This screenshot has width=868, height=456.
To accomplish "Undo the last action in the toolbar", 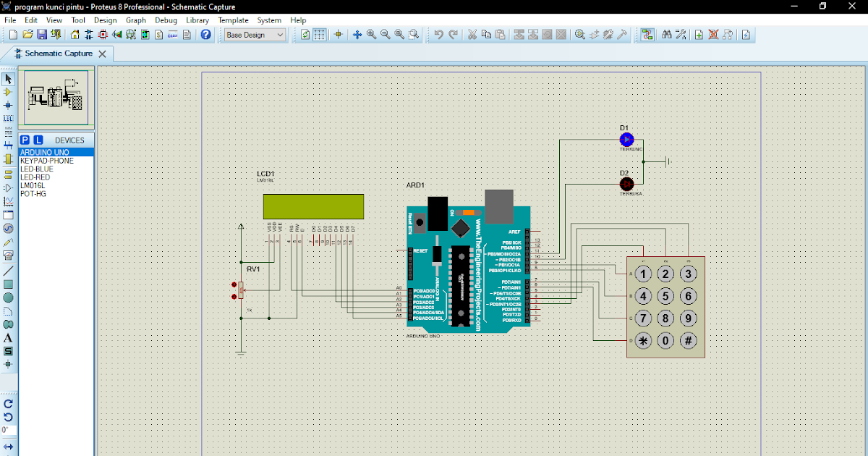I will click(x=439, y=34).
